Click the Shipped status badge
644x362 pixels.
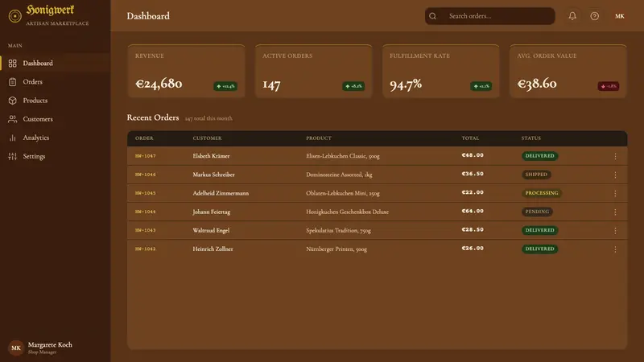536,175
